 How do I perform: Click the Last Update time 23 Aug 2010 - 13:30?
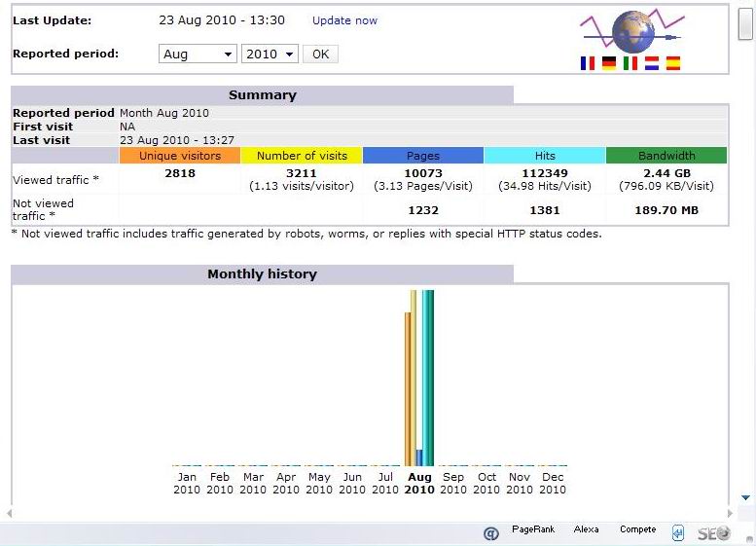coord(222,20)
